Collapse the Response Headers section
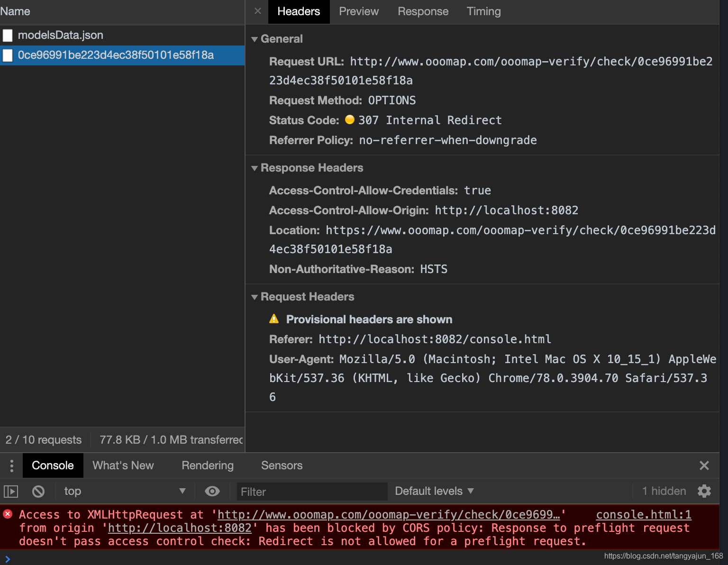This screenshot has height=565, width=728. click(x=255, y=168)
